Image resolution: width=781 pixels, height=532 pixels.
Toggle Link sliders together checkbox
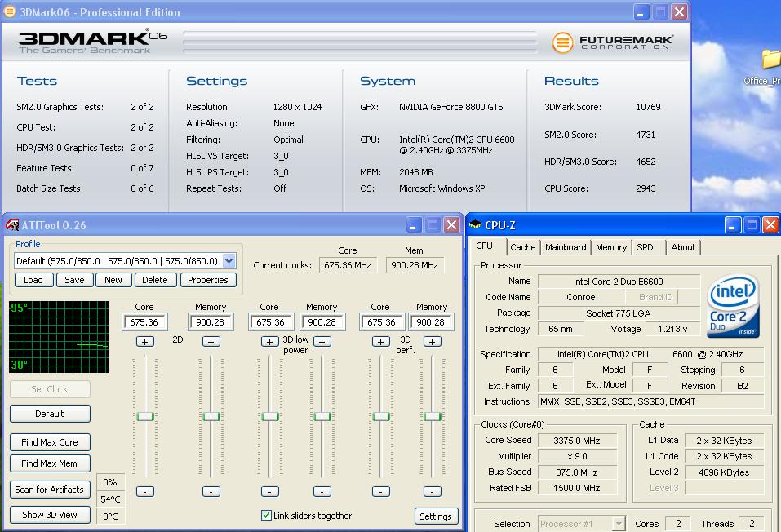267,516
